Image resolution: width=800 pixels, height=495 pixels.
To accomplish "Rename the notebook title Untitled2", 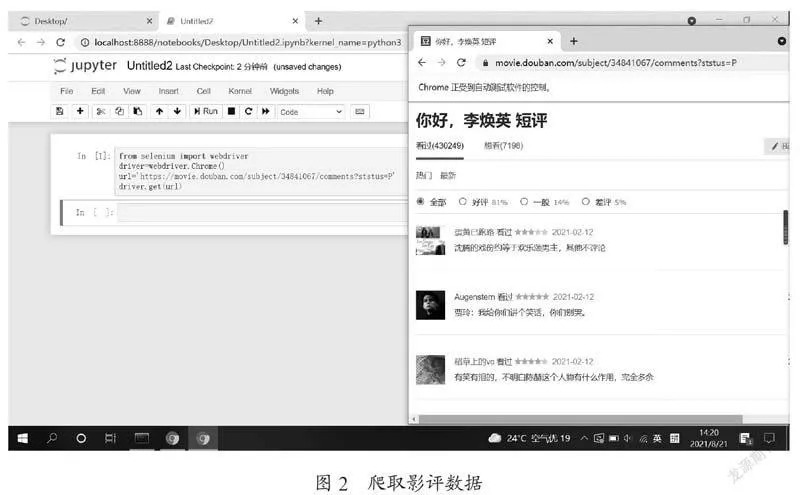I will 149,66.
